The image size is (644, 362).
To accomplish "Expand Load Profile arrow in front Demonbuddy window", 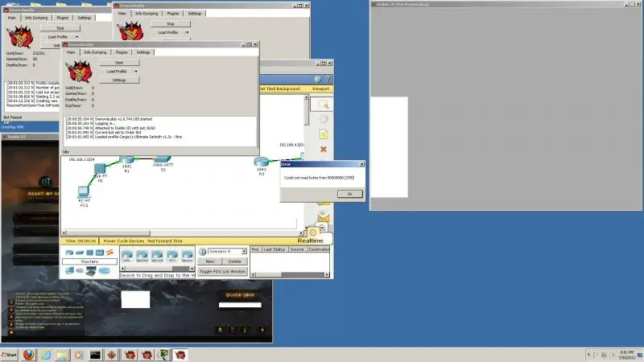I will click(x=136, y=72).
